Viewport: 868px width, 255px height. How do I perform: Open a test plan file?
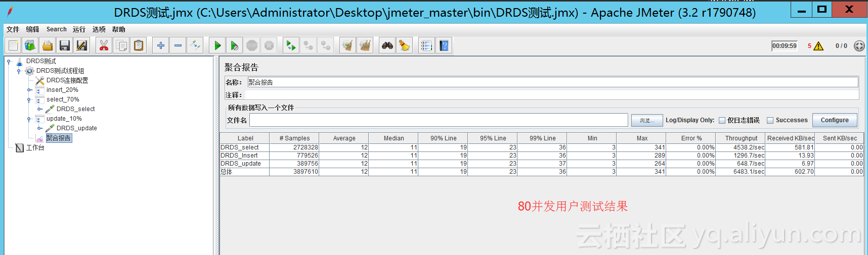(x=48, y=46)
